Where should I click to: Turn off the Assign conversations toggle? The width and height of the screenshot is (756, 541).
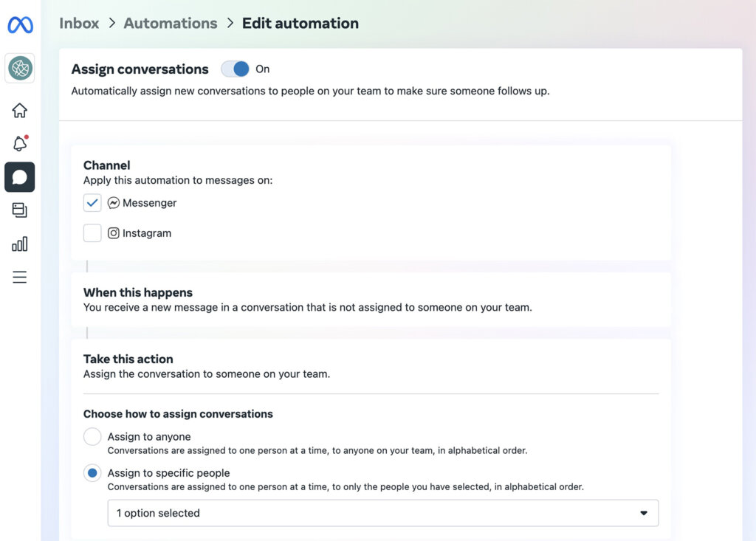(x=235, y=69)
